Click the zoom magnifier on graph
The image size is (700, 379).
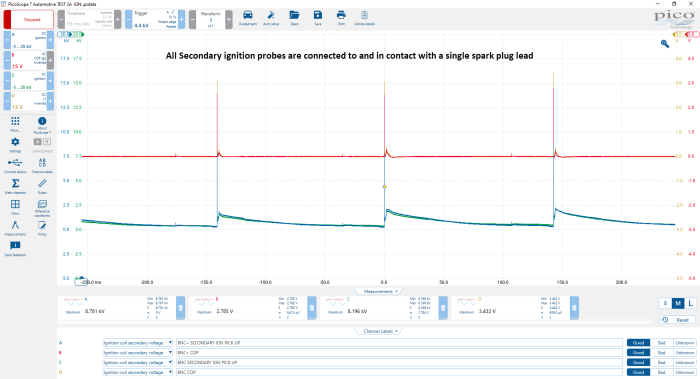[x=665, y=44]
